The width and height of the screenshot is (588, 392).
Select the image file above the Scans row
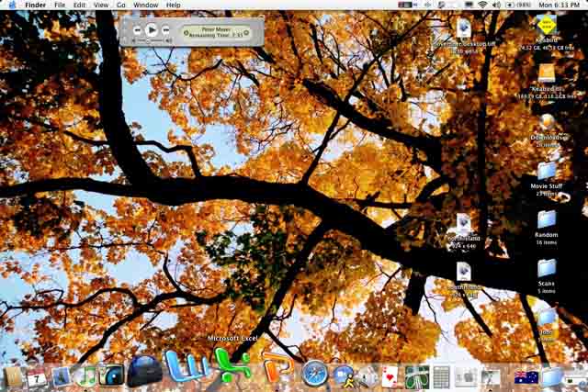click(464, 223)
